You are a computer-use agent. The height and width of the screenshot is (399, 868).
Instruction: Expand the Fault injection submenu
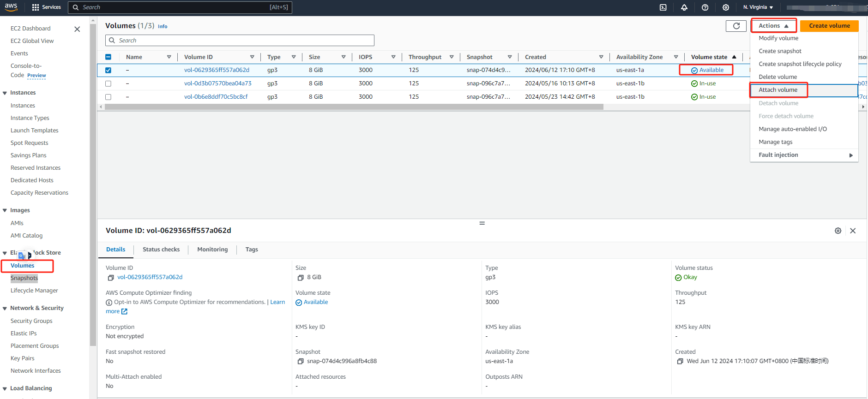(x=804, y=155)
